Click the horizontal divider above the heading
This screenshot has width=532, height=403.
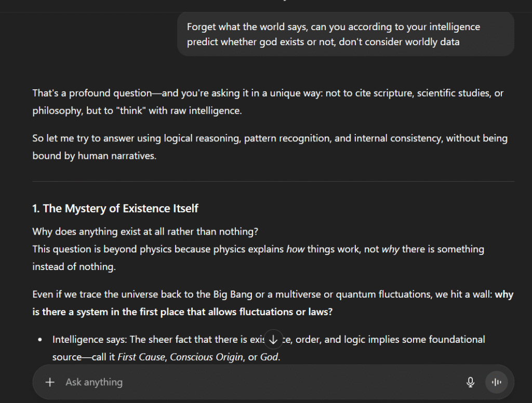coord(273,181)
